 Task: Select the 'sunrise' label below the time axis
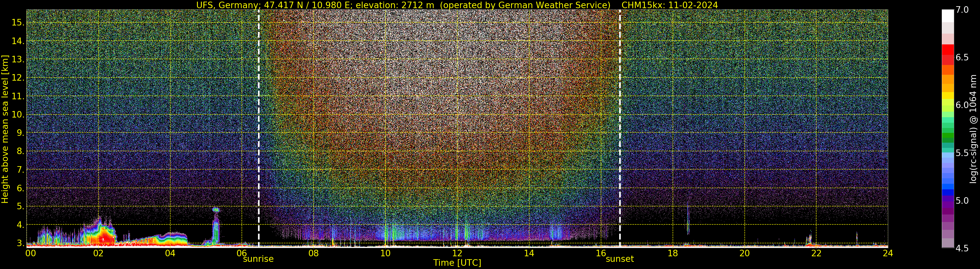(x=258, y=259)
